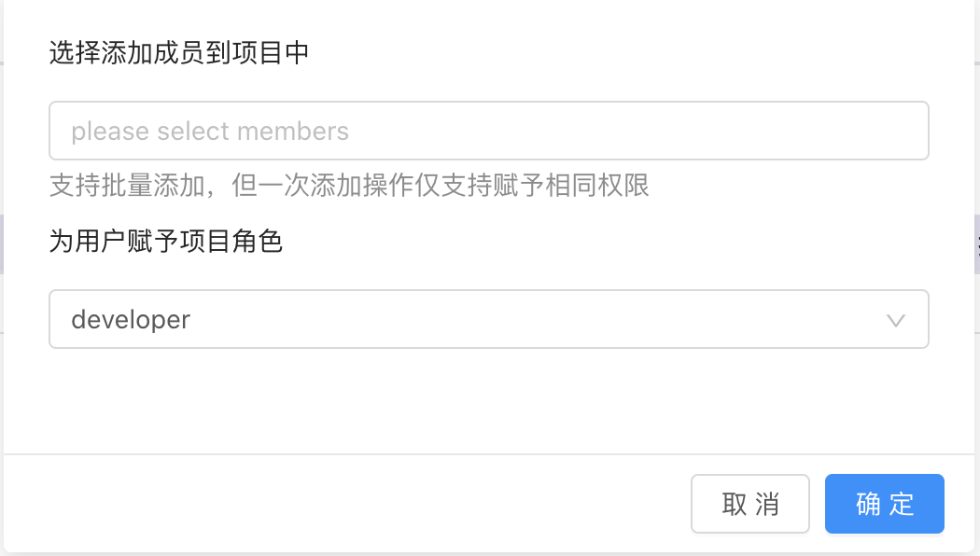Expand the member selection combo box

point(489,131)
